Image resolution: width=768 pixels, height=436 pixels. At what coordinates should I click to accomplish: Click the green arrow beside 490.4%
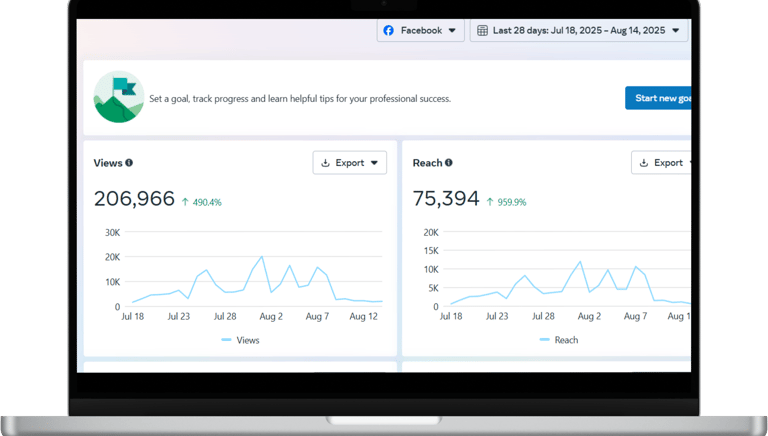[x=185, y=202]
